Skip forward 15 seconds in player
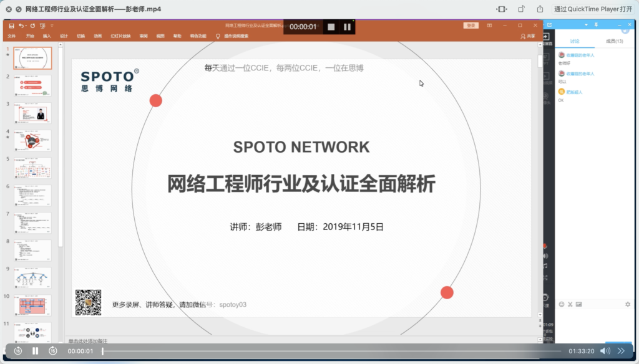The width and height of the screenshot is (639, 364). pos(53,350)
